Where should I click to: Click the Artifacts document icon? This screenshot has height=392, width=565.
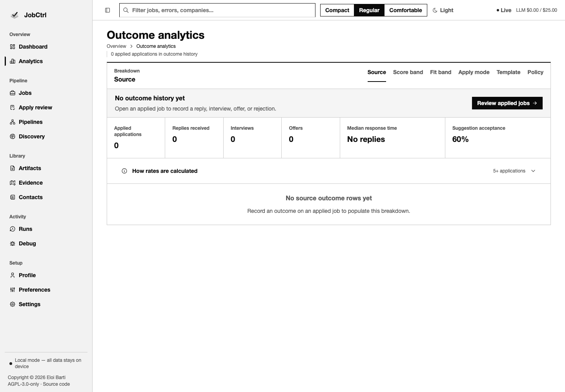click(13, 168)
